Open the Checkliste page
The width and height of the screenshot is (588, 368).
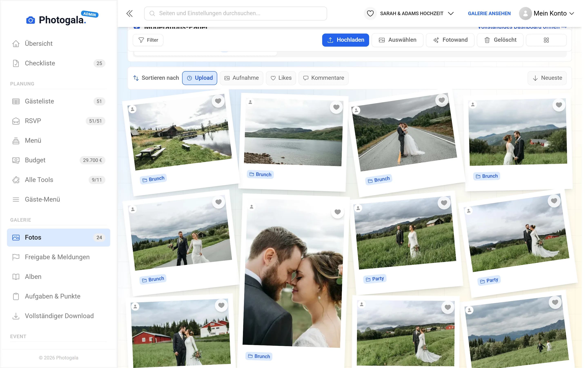(59, 63)
